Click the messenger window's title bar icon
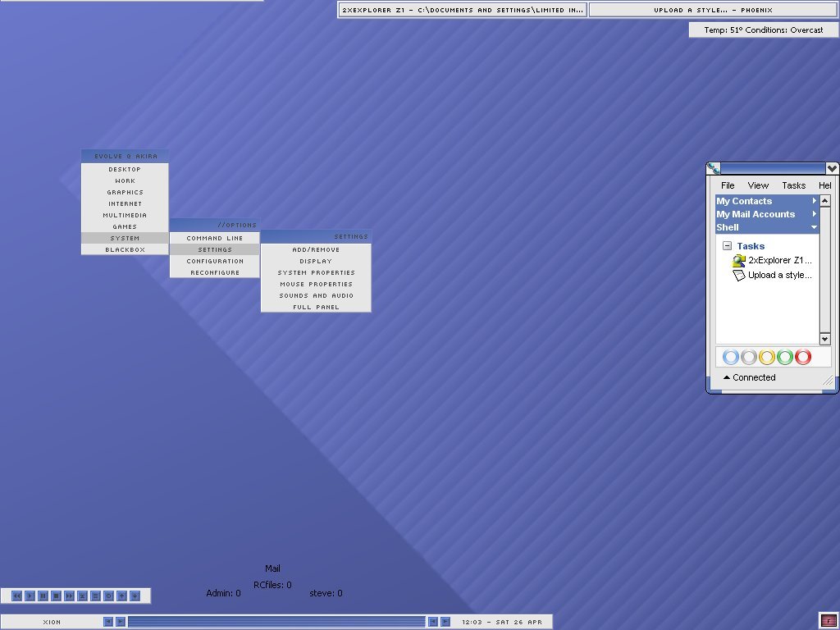The height and width of the screenshot is (630, 840). click(713, 168)
